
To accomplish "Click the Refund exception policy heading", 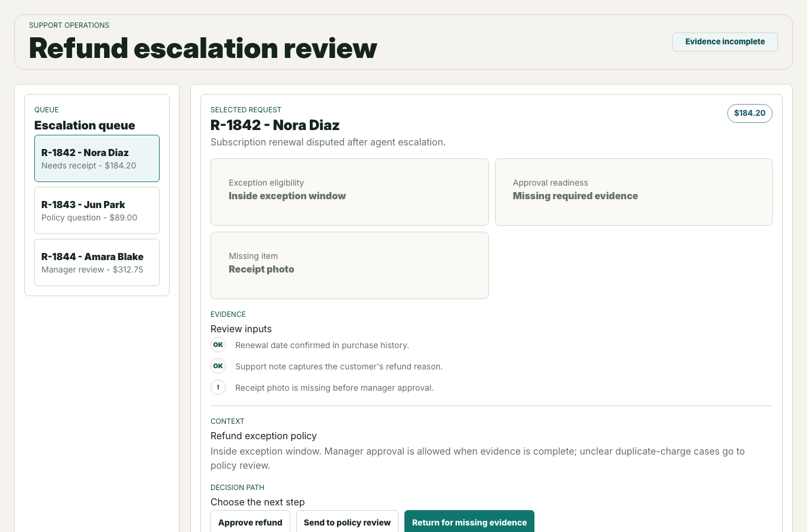I will pos(264,436).
